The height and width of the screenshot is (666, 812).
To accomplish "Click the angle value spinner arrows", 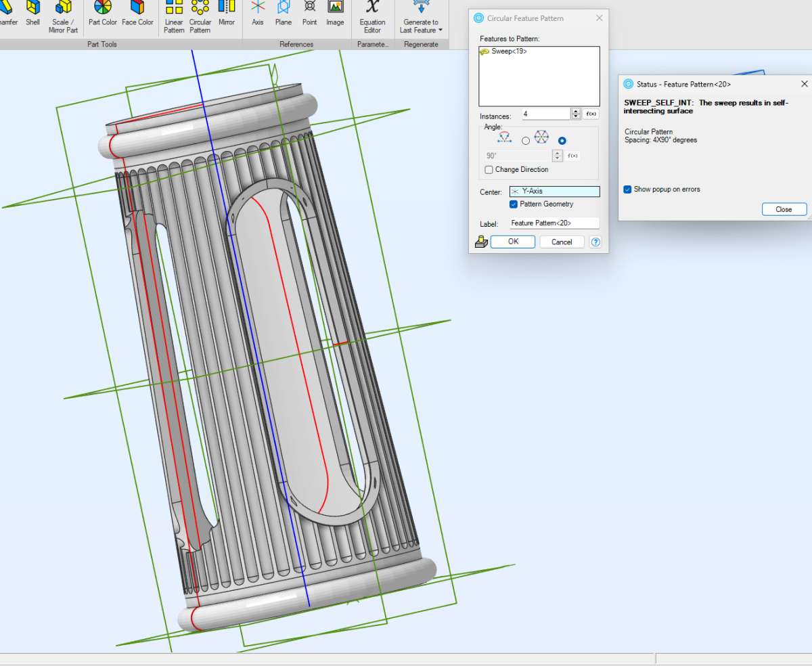I will pos(558,156).
